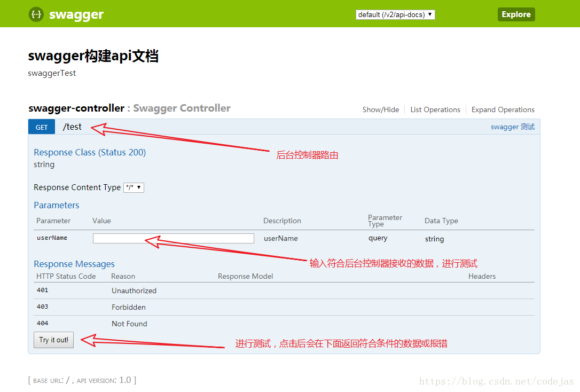
Task: Click the 'string' data type cell
Action: coord(434,239)
